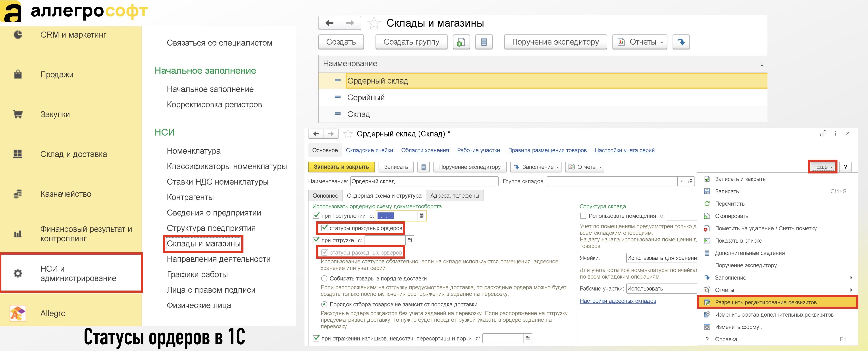
Task: Open CRM и маркетинг section icon
Action: pyautogui.click(x=18, y=34)
